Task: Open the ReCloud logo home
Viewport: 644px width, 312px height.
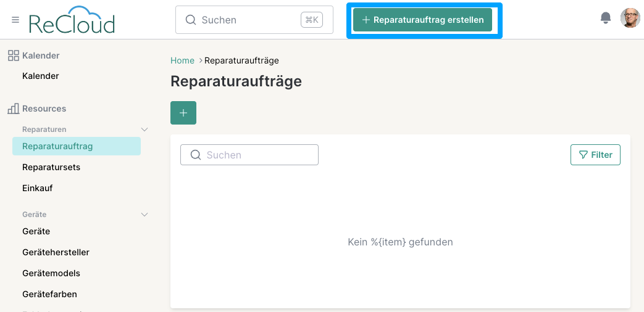Action: click(72, 20)
